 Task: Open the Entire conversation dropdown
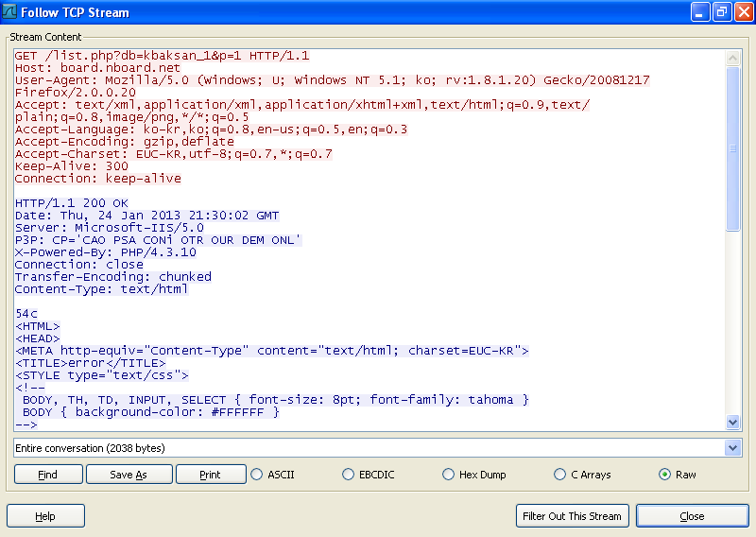pos(369,447)
